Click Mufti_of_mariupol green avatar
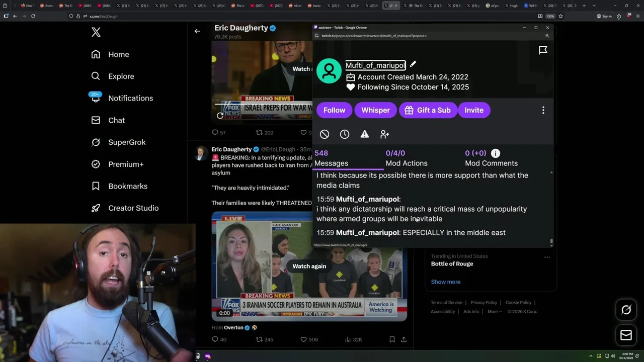 pyautogui.click(x=329, y=71)
